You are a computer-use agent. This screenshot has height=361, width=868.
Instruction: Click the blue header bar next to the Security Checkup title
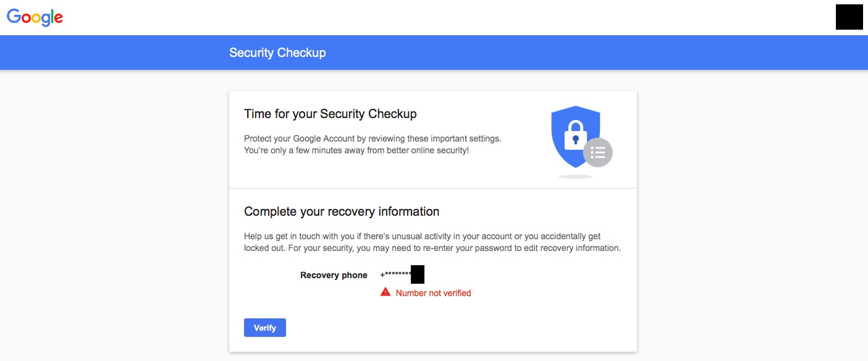pyautogui.click(x=556, y=53)
